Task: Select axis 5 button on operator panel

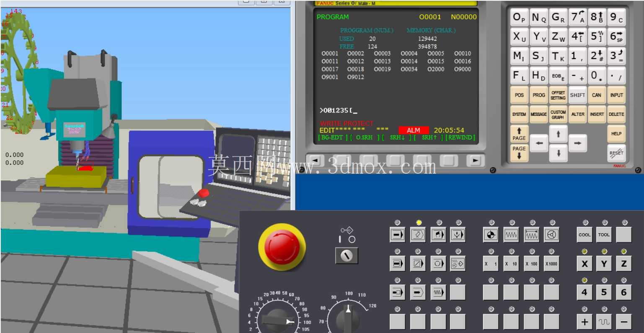Action: pyautogui.click(x=604, y=292)
